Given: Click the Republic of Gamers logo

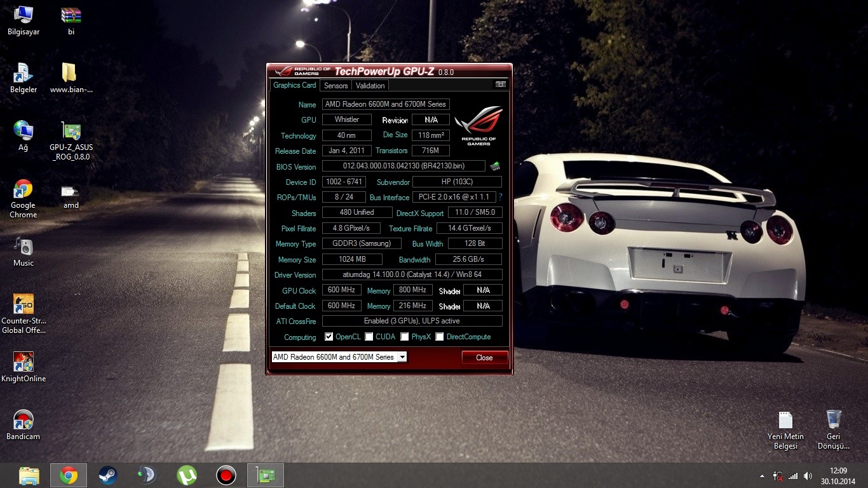Looking at the screenshot, I should pyautogui.click(x=478, y=125).
